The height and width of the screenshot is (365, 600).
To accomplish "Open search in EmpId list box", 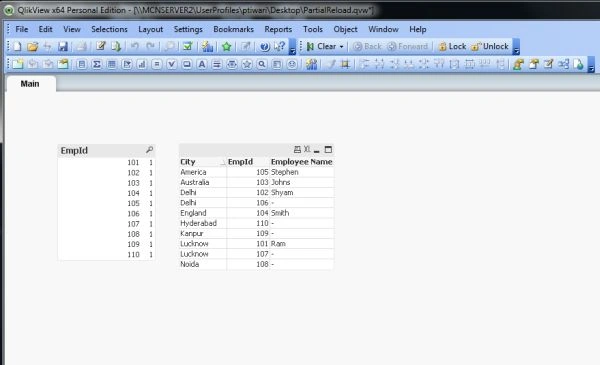I will (x=150, y=150).
